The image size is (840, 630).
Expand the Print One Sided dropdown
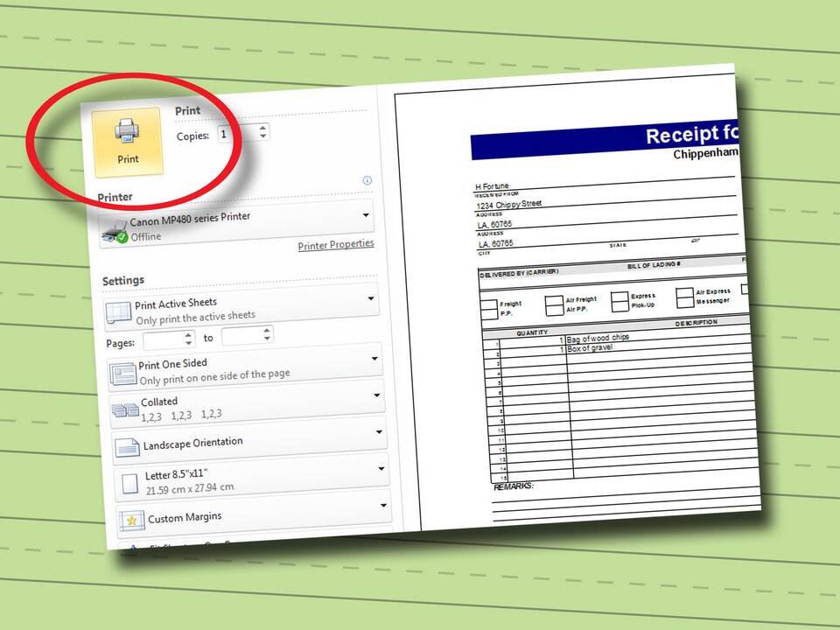click(374, 359)
